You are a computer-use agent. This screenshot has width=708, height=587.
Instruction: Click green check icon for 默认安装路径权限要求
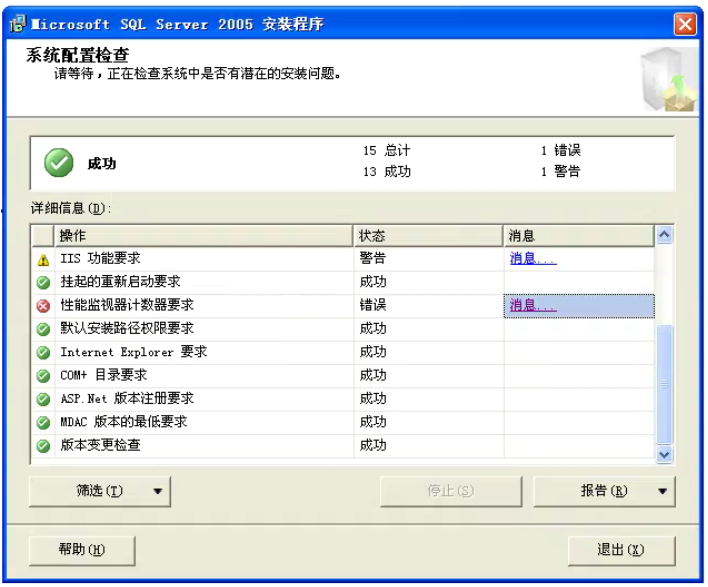(x=43, y=329)
